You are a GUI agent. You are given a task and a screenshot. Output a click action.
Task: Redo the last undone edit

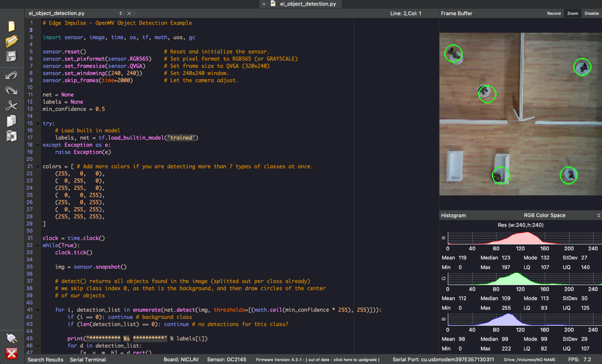point(11,90)
